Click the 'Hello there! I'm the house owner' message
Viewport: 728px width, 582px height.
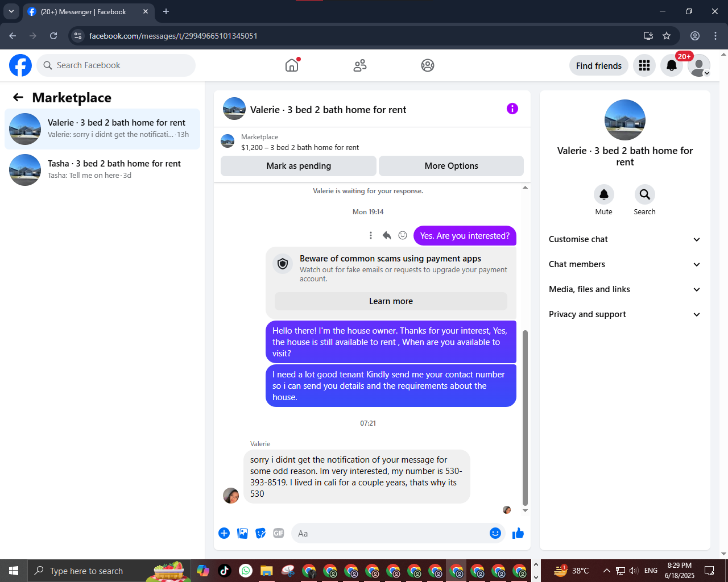391,342
